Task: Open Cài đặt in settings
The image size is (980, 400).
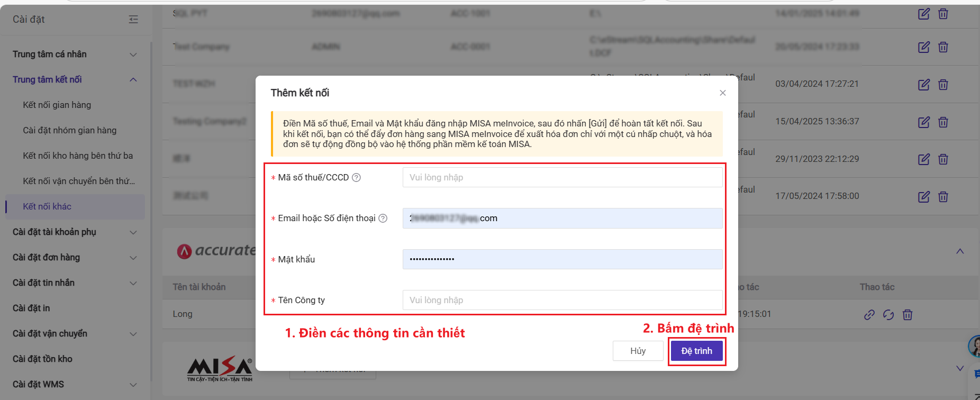Action: (x=31, y=308)
